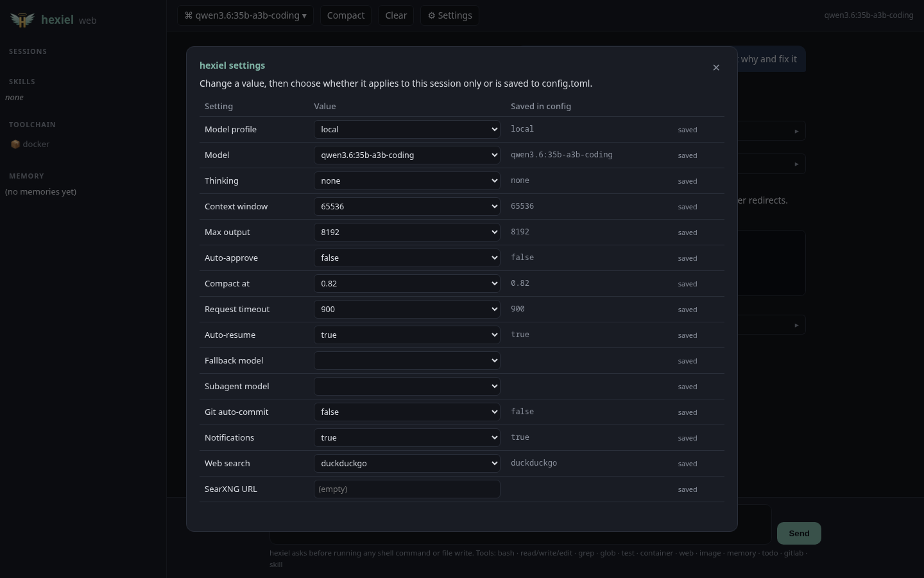The width and height of the screenshot is (924, 578).
Task: Open the Model profile dropdown
Action: coord(407,129)
